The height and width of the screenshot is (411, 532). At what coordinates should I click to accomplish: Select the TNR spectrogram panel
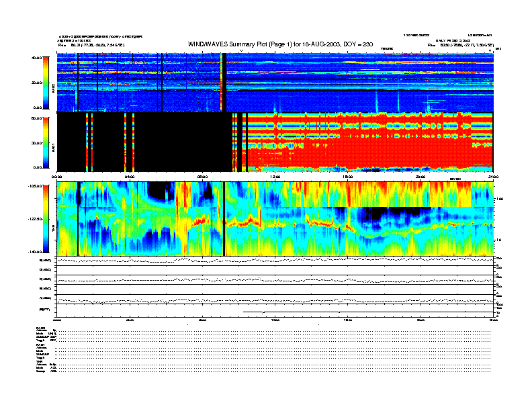275,219
